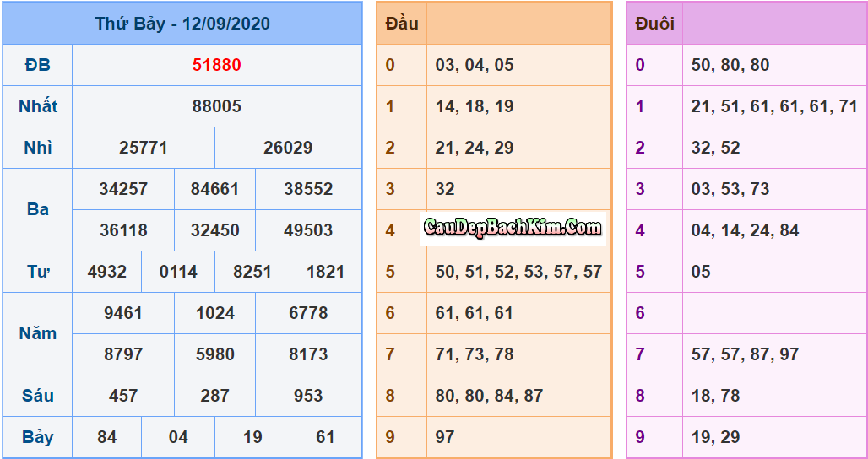Image resolution: width=868 pixels, height=459 pixels.
Task: Click the header "Thứ Bảy - 12/09/2020"
Action: pos(182,24)
